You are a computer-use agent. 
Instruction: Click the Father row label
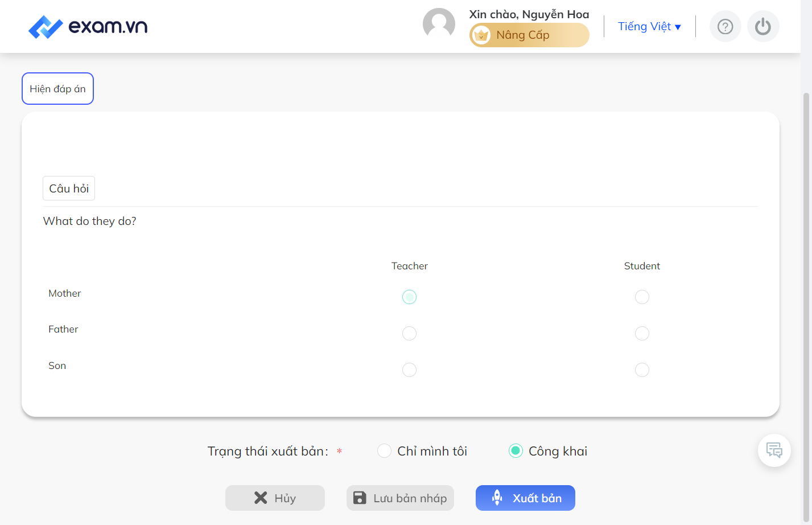[63, 329]
